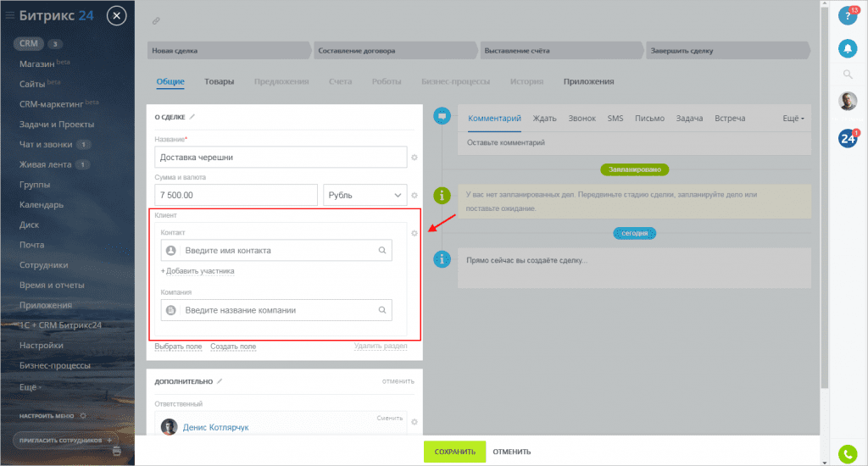Expand Ещё in left sidebar menu

point(31,386)
